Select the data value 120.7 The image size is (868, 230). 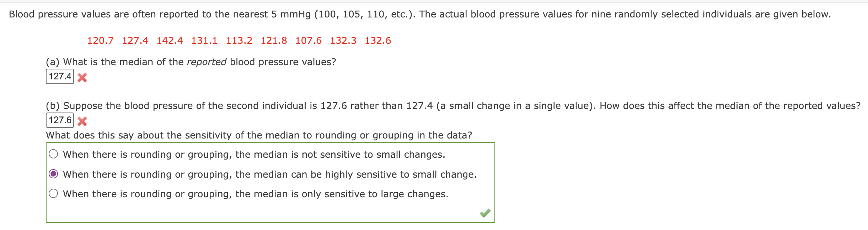[101, 41]
